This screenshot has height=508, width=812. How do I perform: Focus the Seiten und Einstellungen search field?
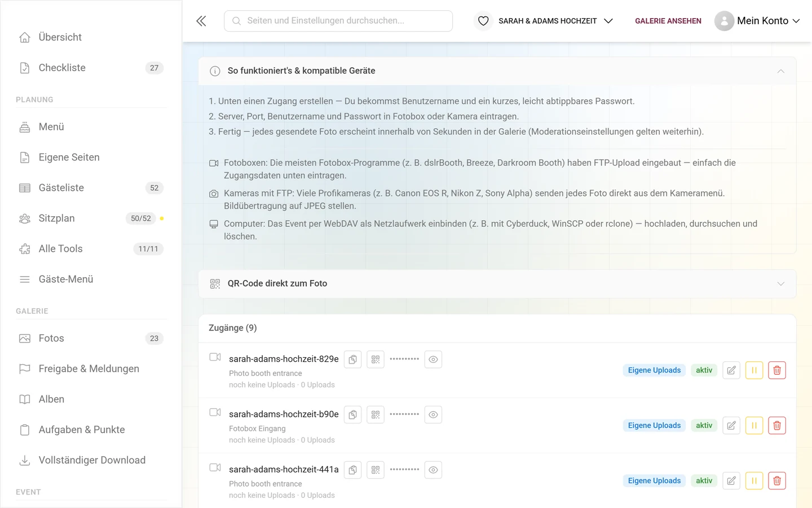[x=338, y=21]
